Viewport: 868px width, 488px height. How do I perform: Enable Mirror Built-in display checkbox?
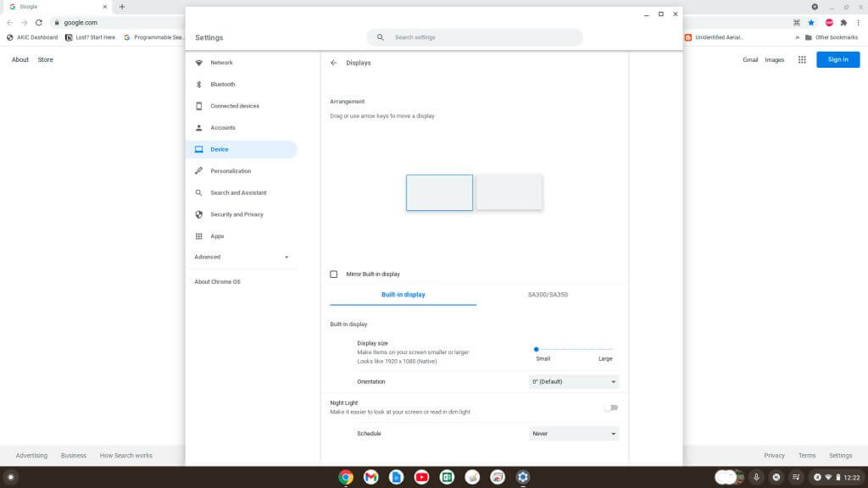[x=334, y=274]
